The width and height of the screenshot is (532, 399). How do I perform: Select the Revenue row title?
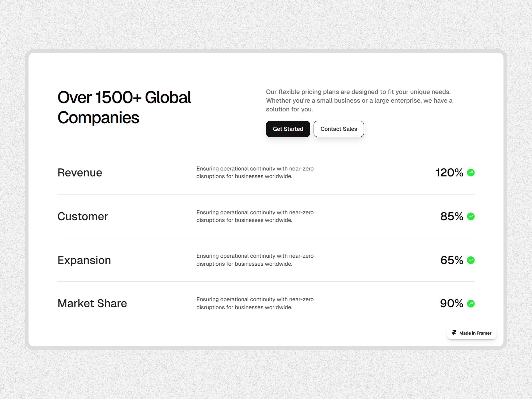point(80,173)
